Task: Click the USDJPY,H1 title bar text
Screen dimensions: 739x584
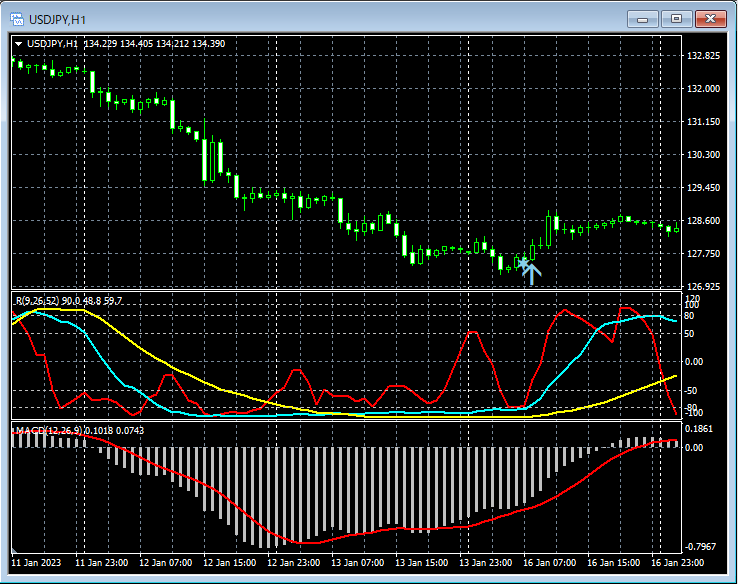Action: [57, 20]
